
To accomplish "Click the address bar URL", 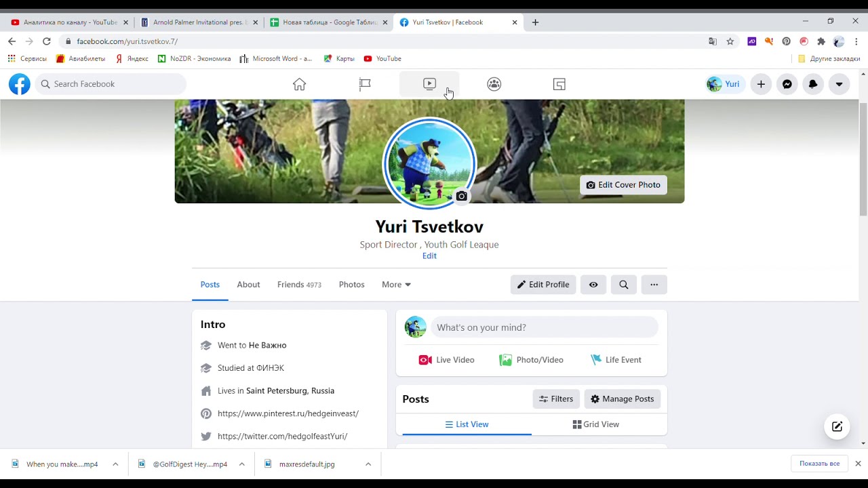I will coord(127,41).
